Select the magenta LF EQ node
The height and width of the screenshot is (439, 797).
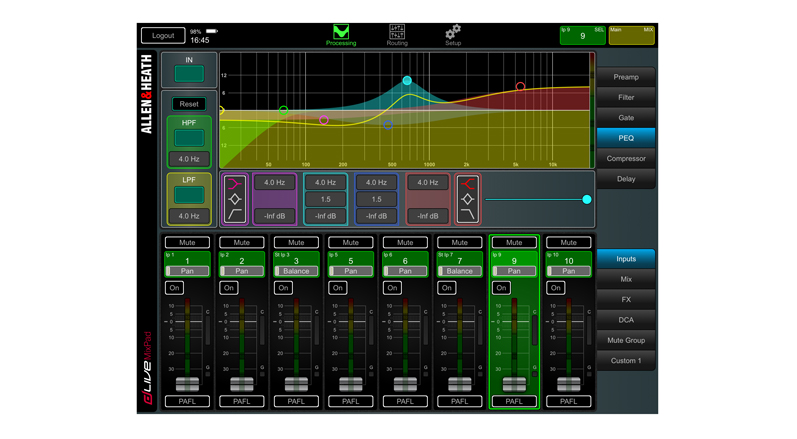point(324,120)
